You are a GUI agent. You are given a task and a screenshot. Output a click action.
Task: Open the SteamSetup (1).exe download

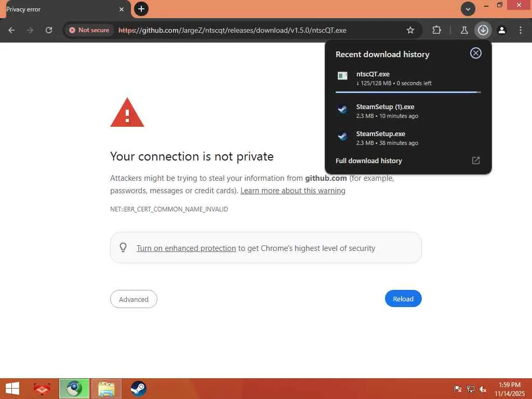tap(408, 111)
